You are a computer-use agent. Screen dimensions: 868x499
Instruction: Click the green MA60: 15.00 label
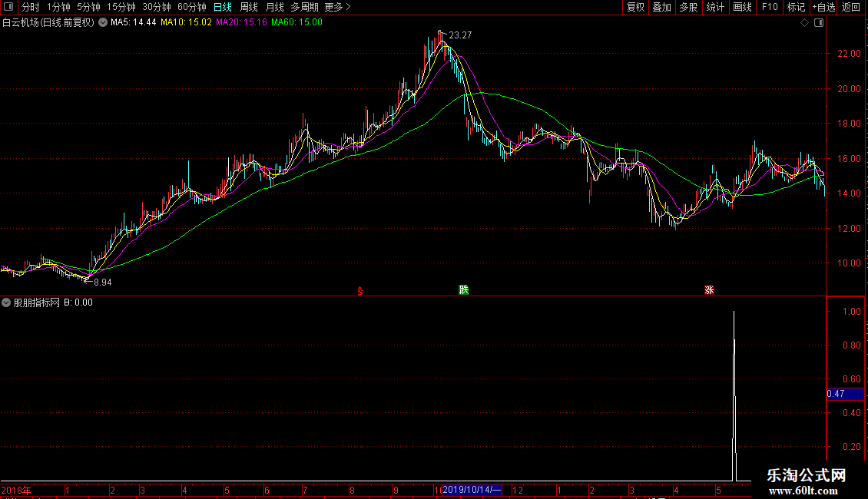297,23
